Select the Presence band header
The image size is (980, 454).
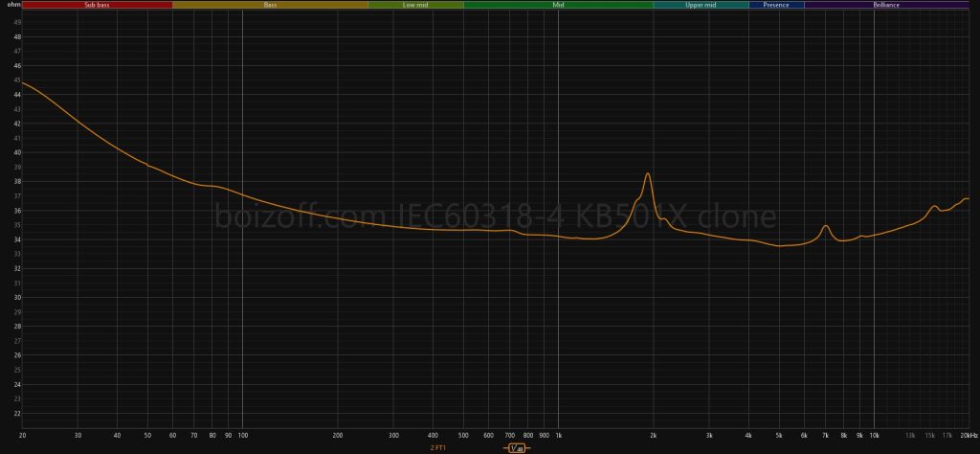[776, 5]
